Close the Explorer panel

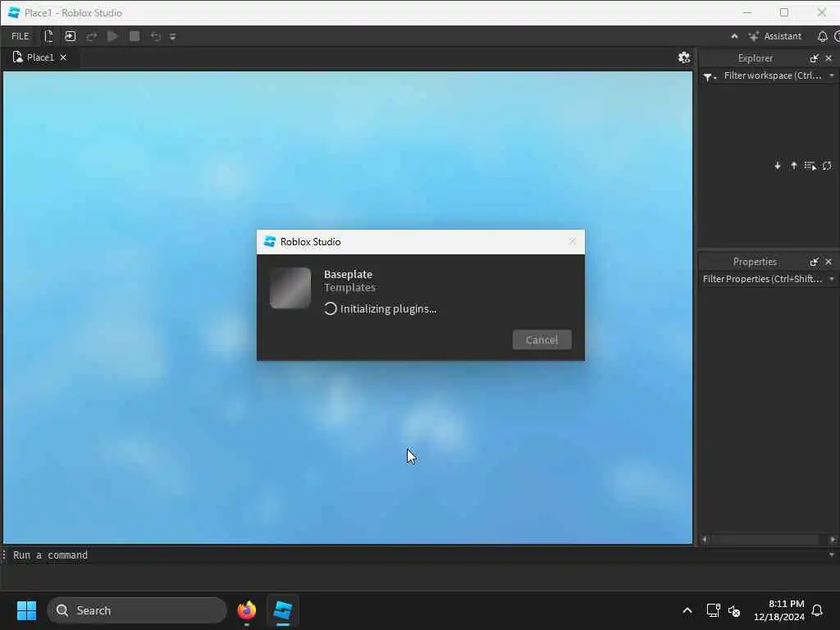coord(829,58)
